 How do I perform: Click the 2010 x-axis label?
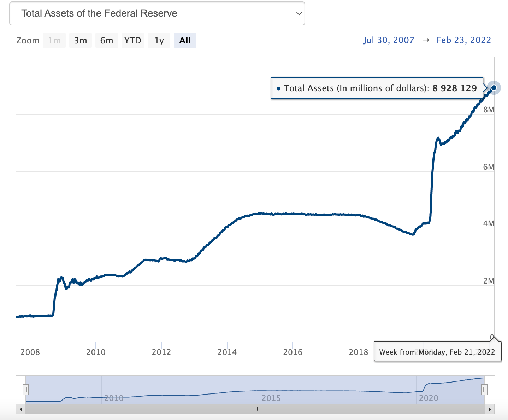point(96,352)
